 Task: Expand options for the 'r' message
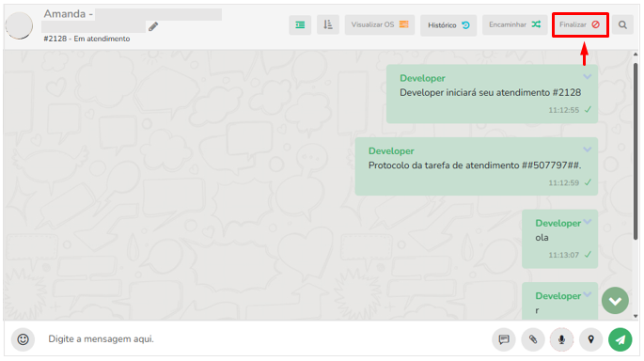(x=588, y=294)
